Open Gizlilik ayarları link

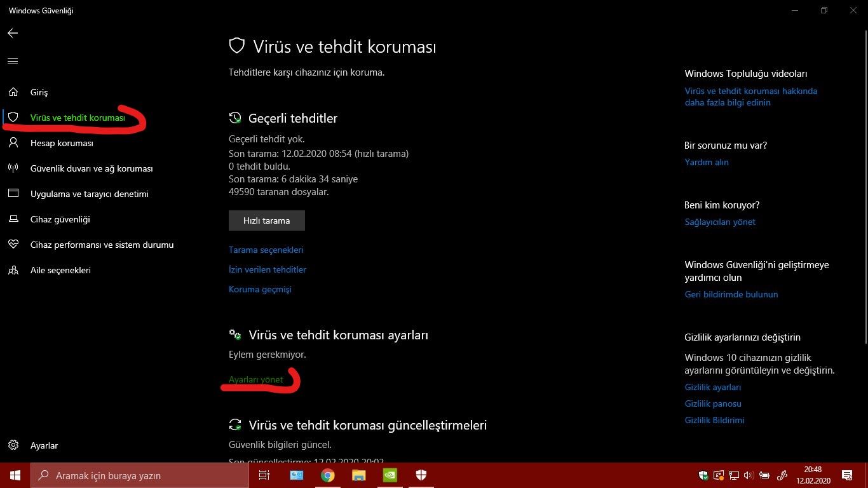pos(713,387)
